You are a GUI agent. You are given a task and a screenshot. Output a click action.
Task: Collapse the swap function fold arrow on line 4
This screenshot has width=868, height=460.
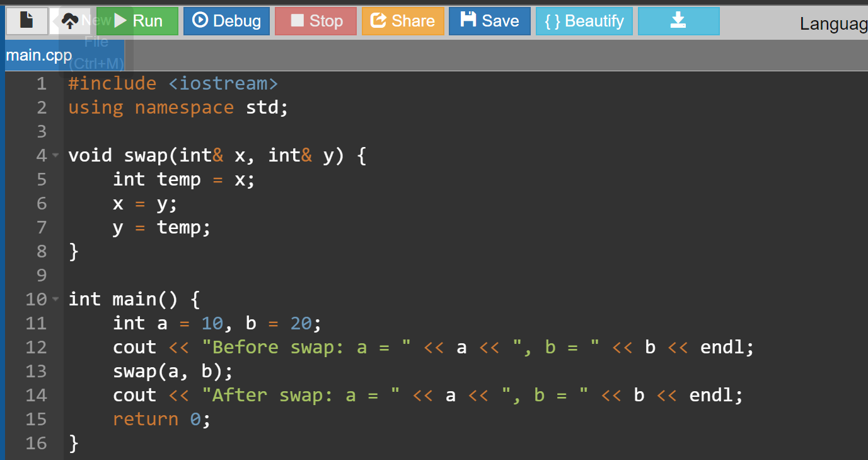click(55, 155)
